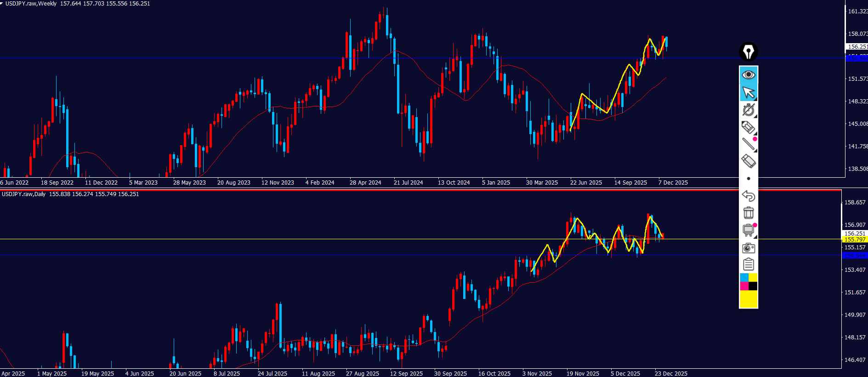Select the highlighter marker tool
Image resolution: width=868 pixels, height=377 pixels.
pos(748,127)
